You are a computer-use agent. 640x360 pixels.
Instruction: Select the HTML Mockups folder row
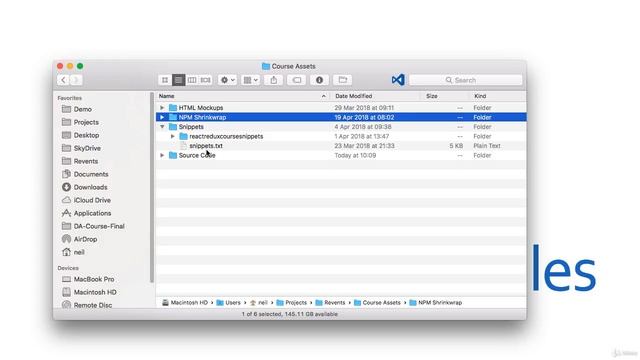point(341,108)
